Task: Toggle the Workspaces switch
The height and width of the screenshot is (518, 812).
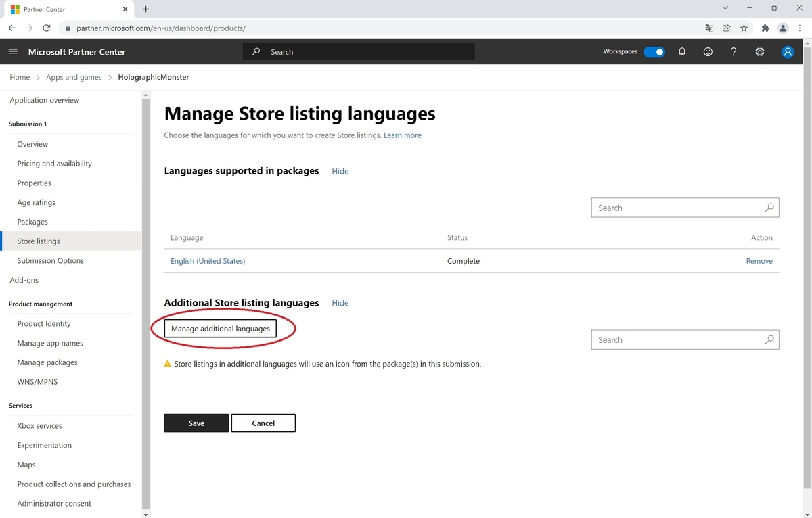Action: pyautogui.click(x=654, y=52)
